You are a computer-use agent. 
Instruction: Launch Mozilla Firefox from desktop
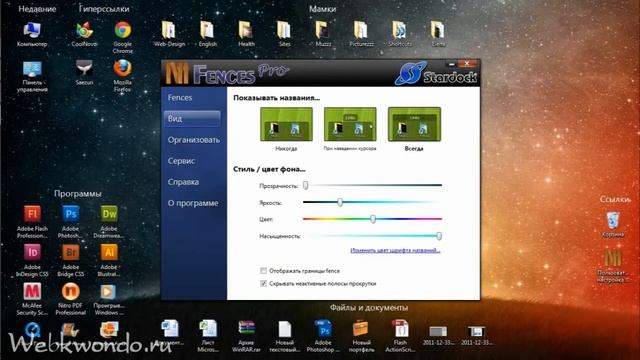[x=122, y=76]
